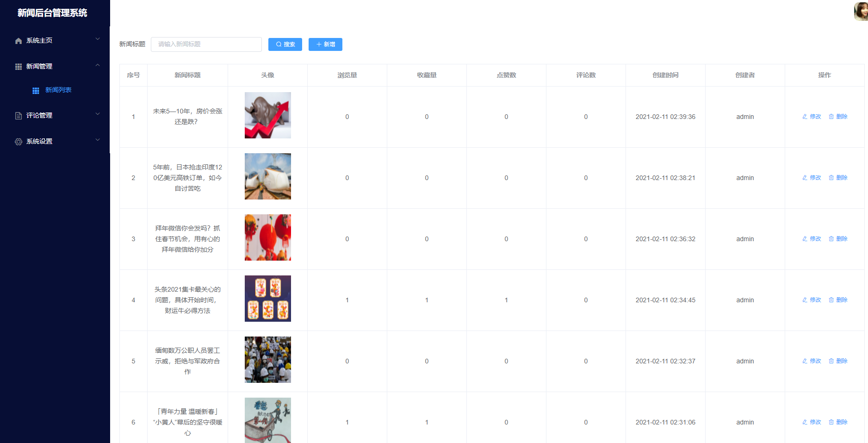Click the 新闻标题 column header
This screenshot has width=868, height=443.
(x=187, y=75)
